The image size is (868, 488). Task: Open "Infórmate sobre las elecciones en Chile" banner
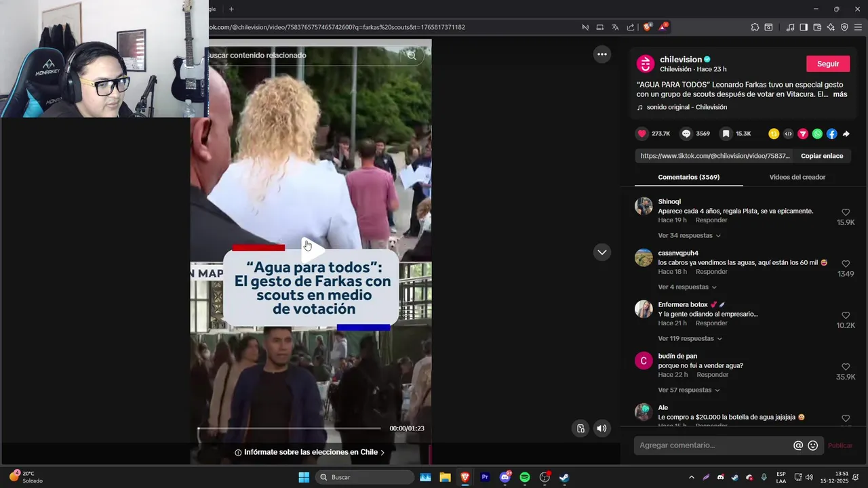309,452
